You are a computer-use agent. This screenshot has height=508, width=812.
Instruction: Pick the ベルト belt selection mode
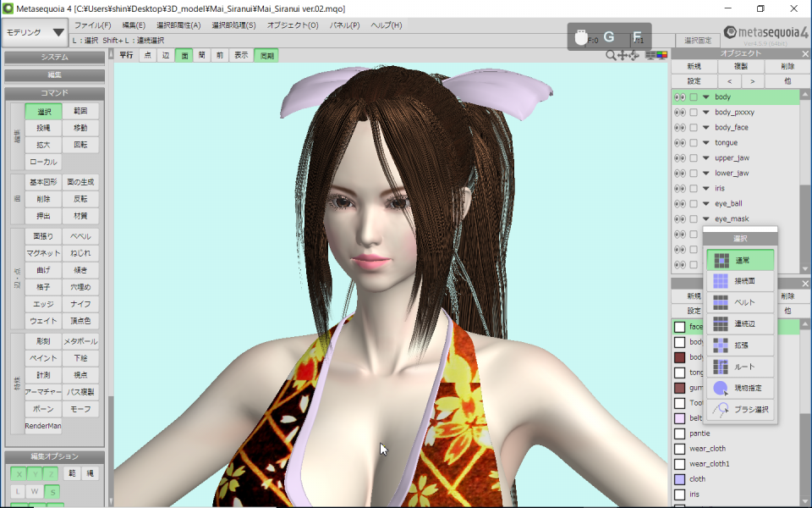click(x=740, y=302)
